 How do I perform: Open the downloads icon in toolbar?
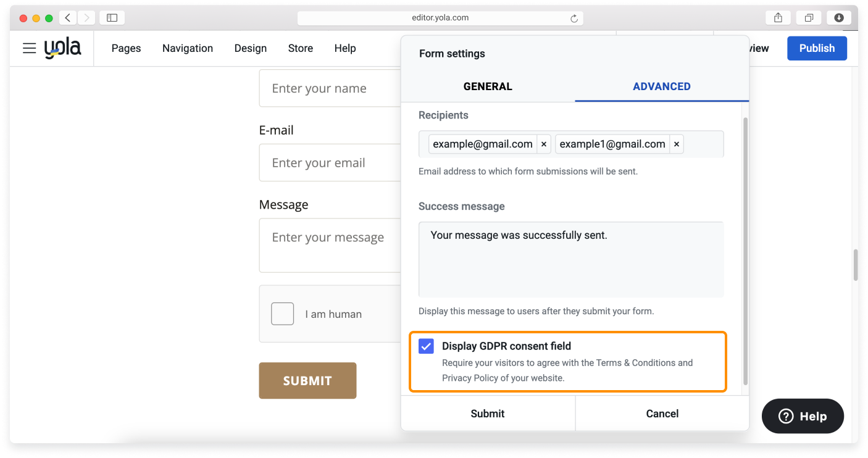click(x=838, y=17)
